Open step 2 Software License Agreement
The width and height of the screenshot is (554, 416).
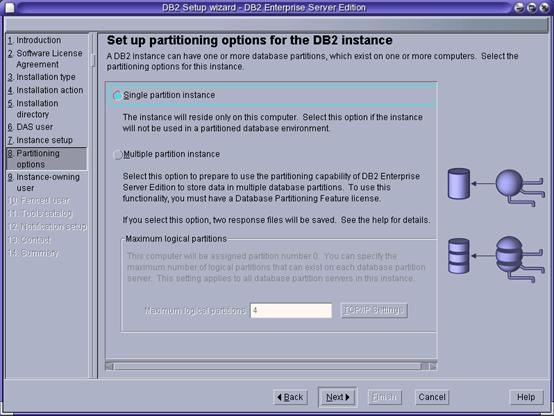45,59
